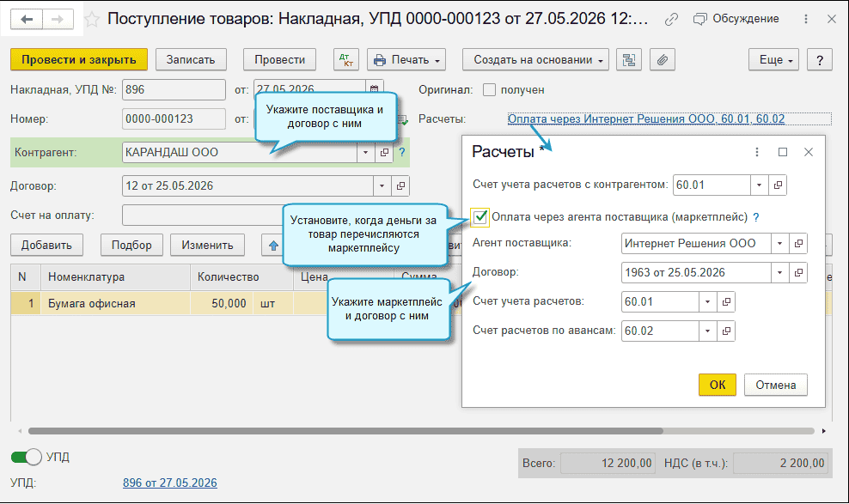Close the Расчеты dialog

[809, 152]
